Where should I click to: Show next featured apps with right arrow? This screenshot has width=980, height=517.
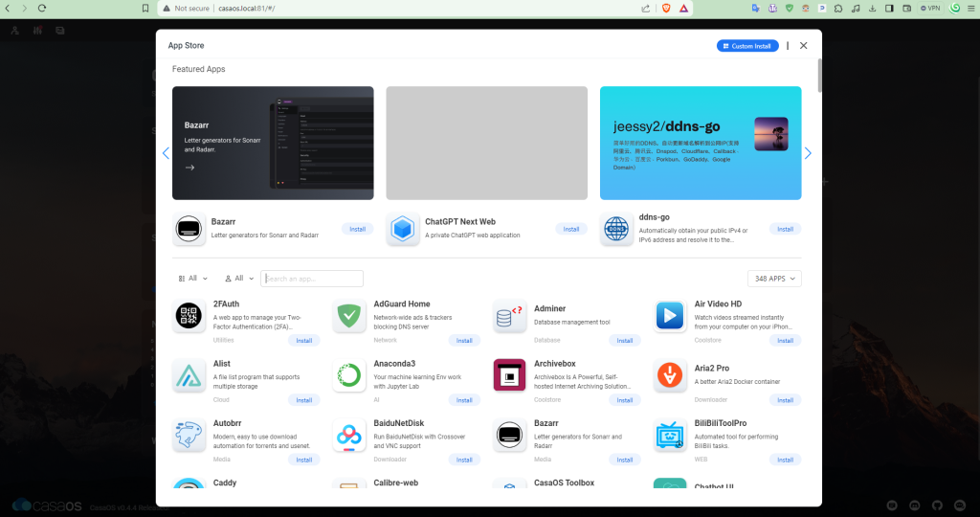coord(808,153)
